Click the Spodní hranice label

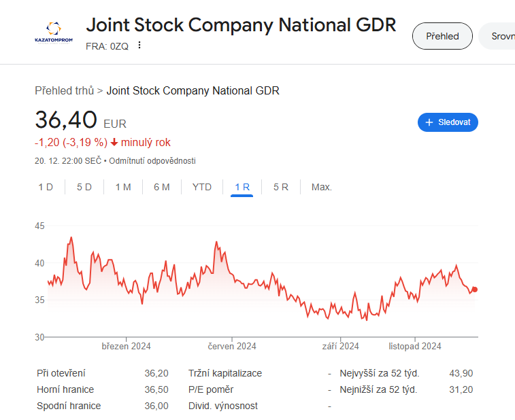coord(69,406)
